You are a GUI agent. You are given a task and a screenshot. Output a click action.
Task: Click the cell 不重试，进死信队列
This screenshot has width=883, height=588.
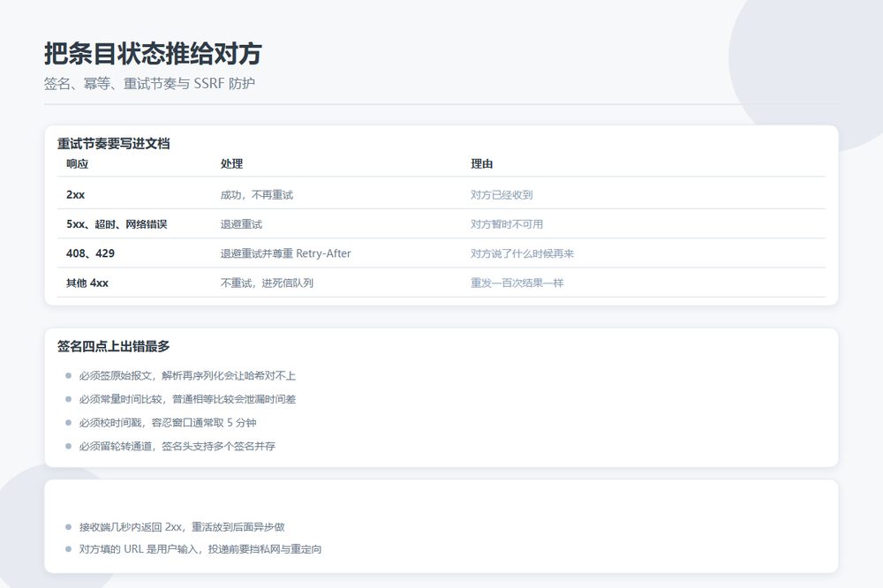[267, 283]
